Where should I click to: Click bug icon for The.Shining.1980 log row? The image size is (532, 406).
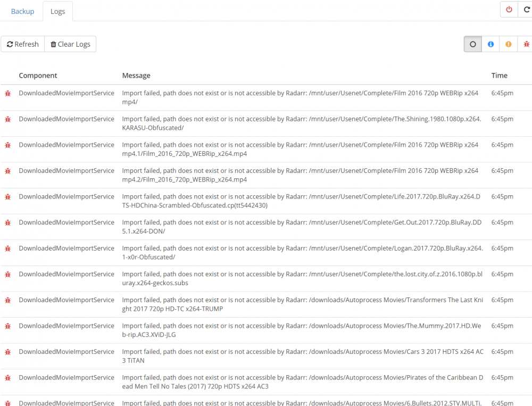tap(8, 119)
